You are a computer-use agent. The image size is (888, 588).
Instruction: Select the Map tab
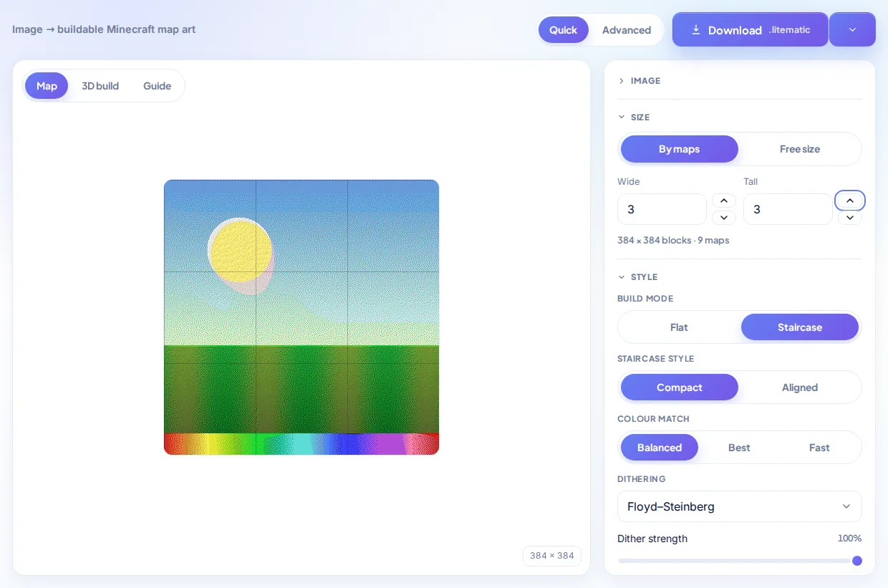point(47,86)
